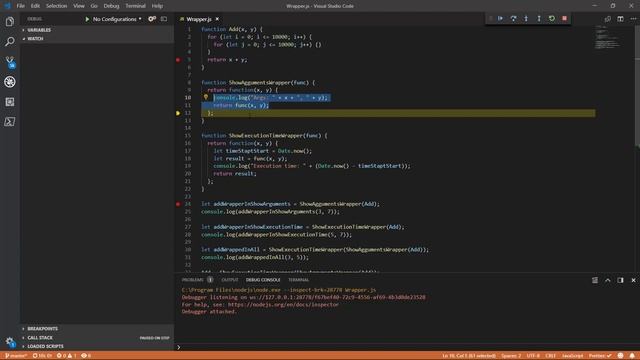
Task: Open the Terminal menu
Action: point(135,6)
